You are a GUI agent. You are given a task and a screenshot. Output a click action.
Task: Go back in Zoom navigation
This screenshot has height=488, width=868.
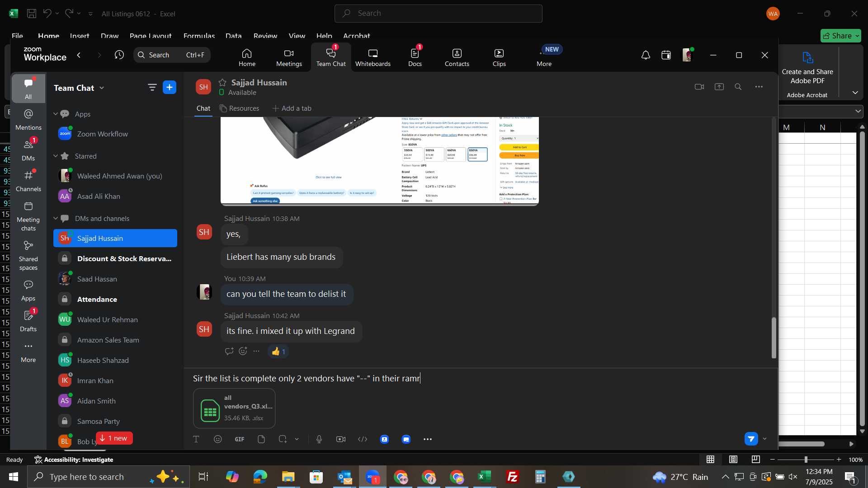click(79, 55)
